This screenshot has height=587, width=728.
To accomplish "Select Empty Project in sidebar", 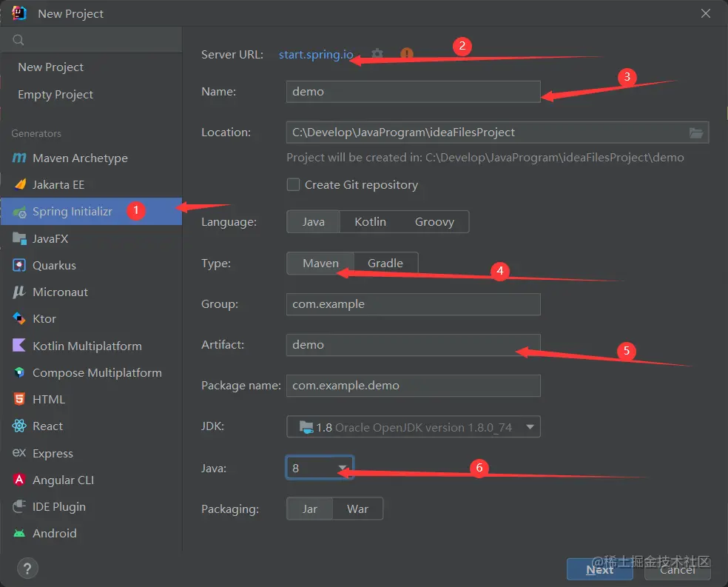I will click(55, 95).
